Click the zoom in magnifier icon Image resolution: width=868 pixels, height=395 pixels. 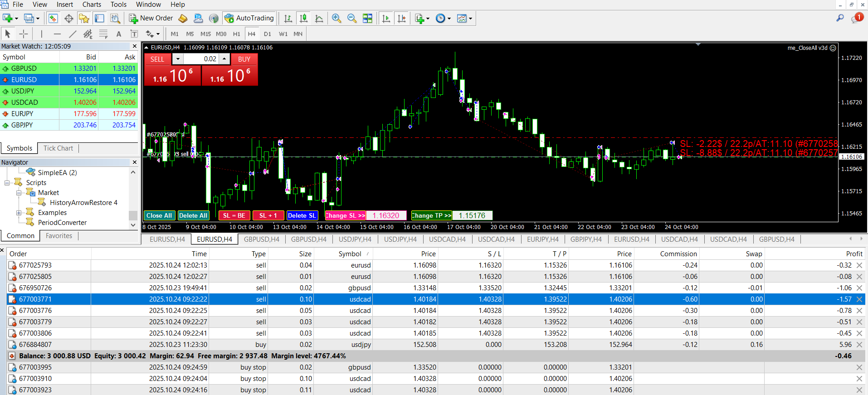336,18
